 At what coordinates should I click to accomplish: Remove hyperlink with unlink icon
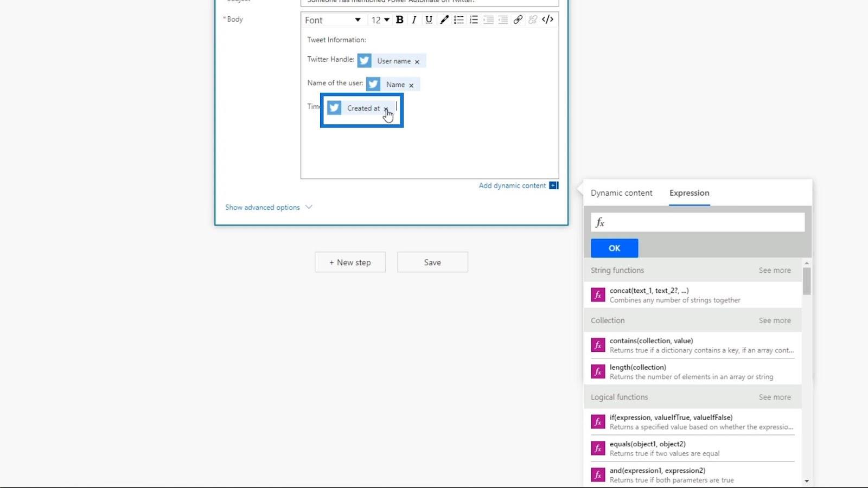pyautogui.click(x=533, y=20)
